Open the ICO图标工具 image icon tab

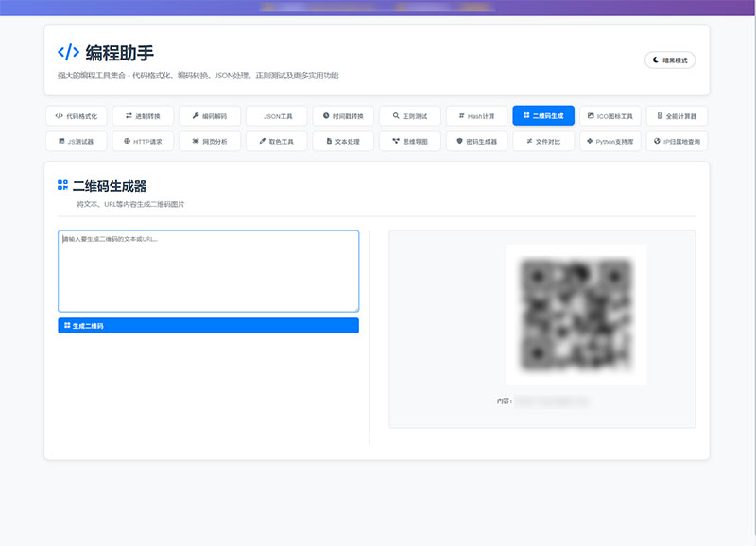pos(610,116)
